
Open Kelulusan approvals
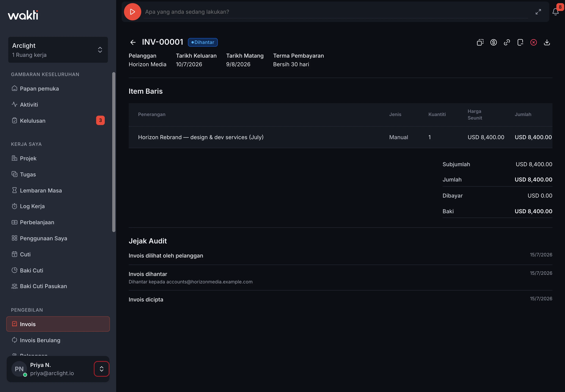(58, 121)
